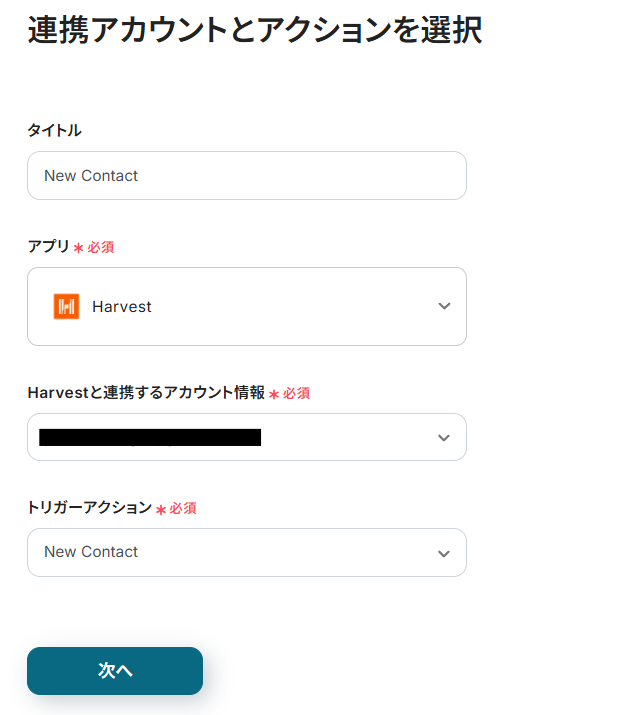This screenshot has width=643, height=715.
Task: Focus the タイトル input containing New Contact
Action: click(x=246, y=176)
